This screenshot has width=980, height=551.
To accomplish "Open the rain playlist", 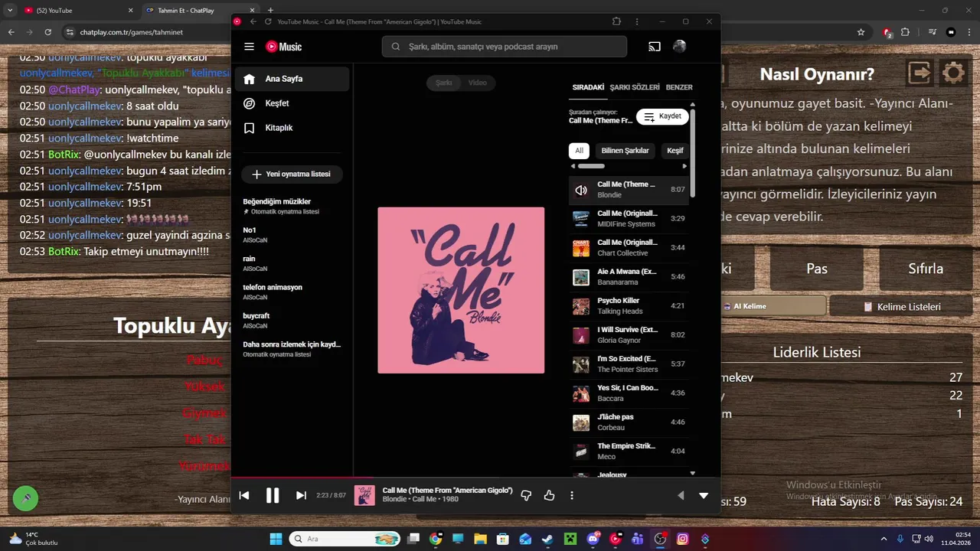I will (x=292, y=263).
